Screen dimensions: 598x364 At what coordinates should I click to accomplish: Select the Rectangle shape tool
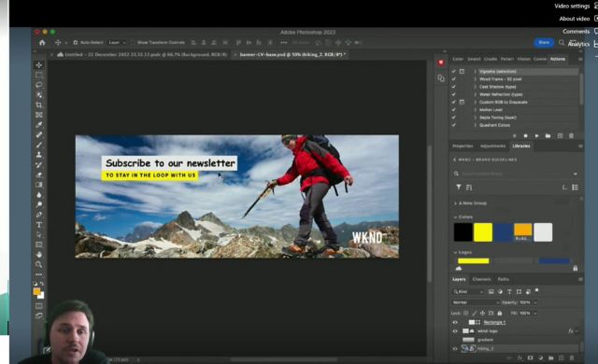point(39,245)
